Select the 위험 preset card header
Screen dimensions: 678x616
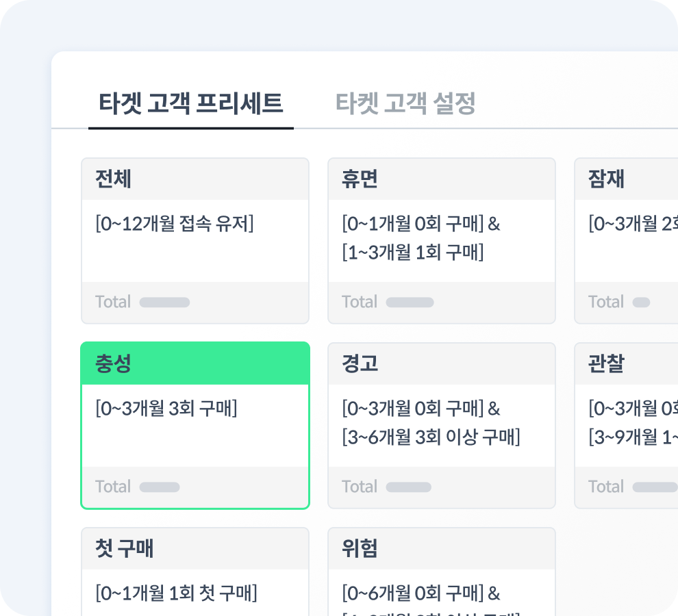[442, 548]
